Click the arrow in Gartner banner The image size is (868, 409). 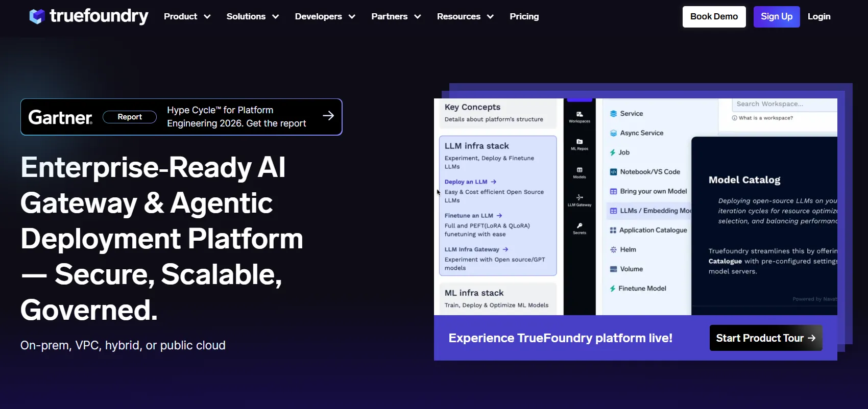(328, 116)
